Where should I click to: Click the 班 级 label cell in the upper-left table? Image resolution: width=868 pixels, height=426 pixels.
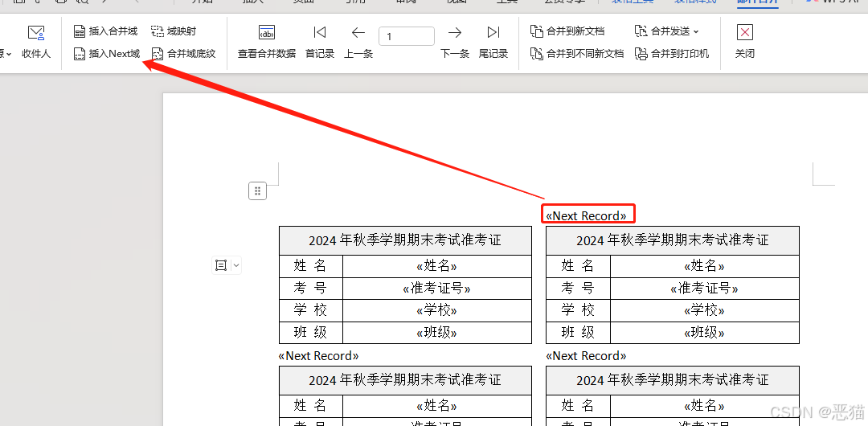[310, 333]
